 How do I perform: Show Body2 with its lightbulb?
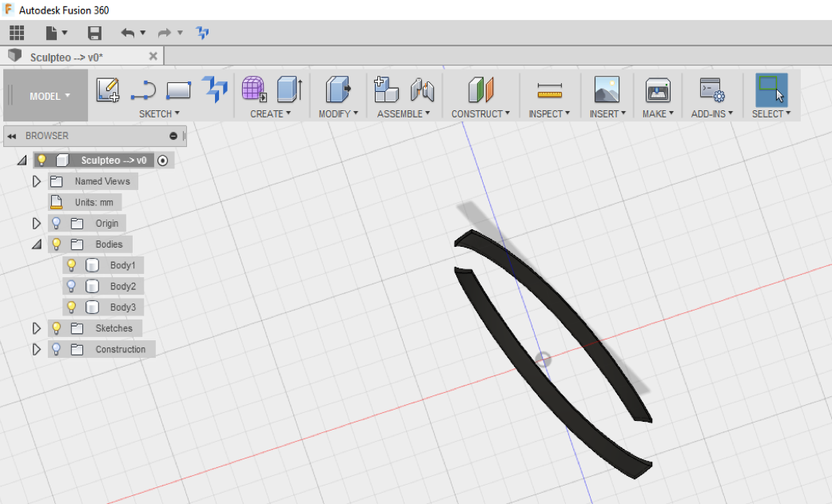71,286
